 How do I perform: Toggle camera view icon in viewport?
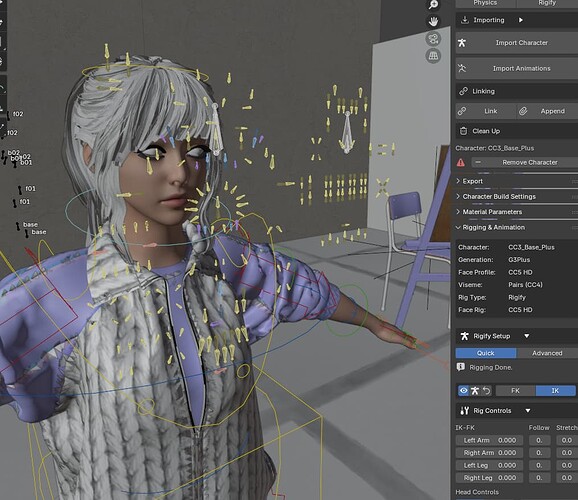pyautogui.click(x=433, y=39)
